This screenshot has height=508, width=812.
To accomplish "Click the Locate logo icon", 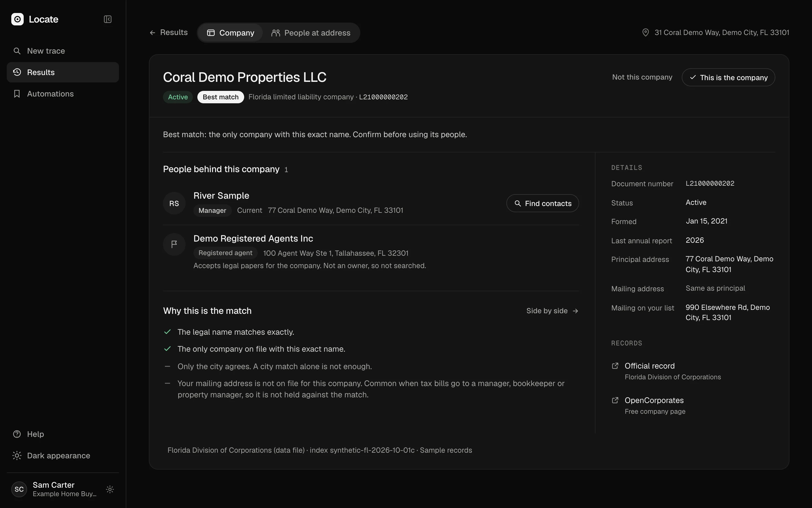I will pyautogui.click(x=17, y=19).
